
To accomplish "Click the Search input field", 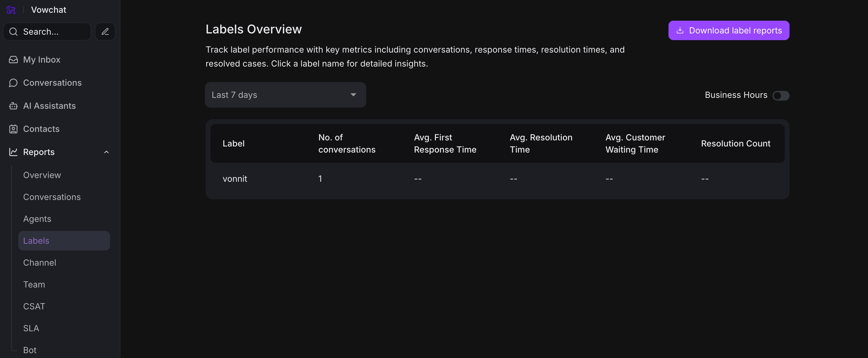I will point(54,32).
